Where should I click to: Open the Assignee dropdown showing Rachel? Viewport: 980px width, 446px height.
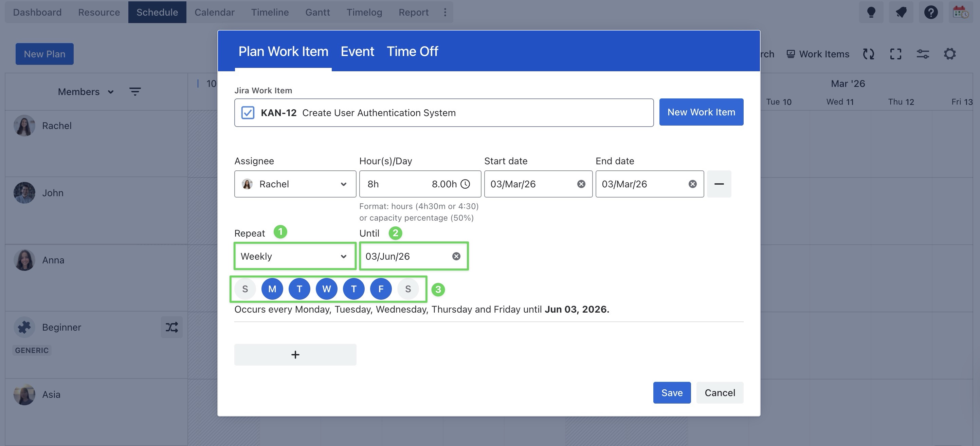click(295, 184)
